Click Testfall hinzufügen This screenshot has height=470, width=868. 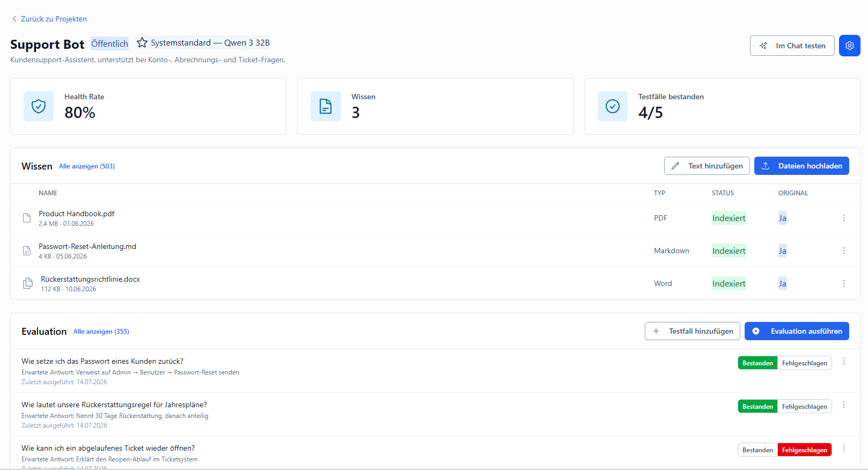(692, 331)
